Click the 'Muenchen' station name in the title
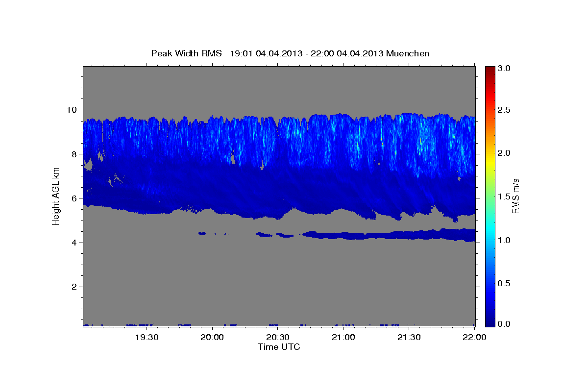The image size is (588, 392). (408, 53)
